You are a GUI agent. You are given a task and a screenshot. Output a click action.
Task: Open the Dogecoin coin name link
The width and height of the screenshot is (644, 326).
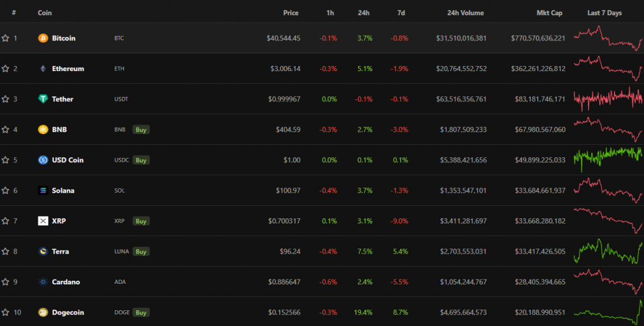point(68,312)
